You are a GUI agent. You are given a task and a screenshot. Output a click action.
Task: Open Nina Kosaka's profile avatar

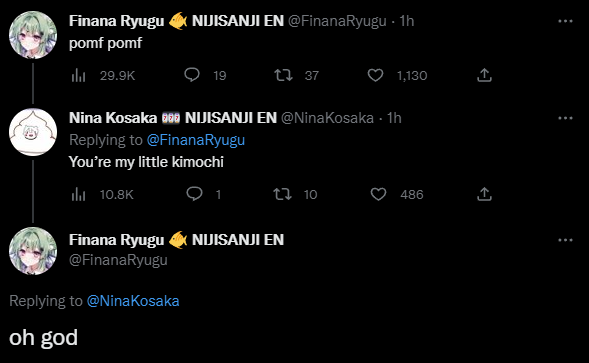33,132
